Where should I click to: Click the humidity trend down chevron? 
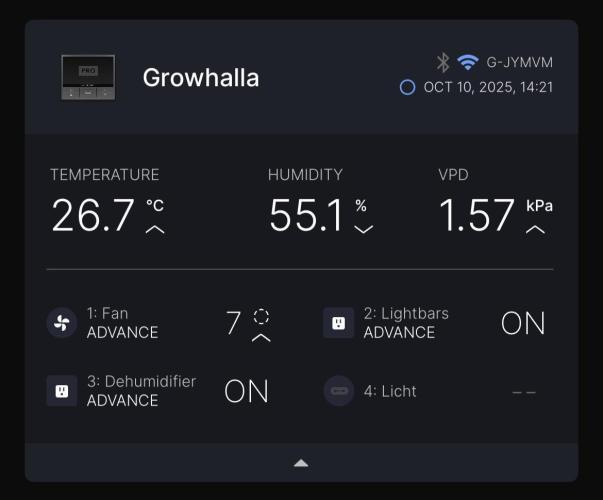pyautogui.click(x=363, y=230)
